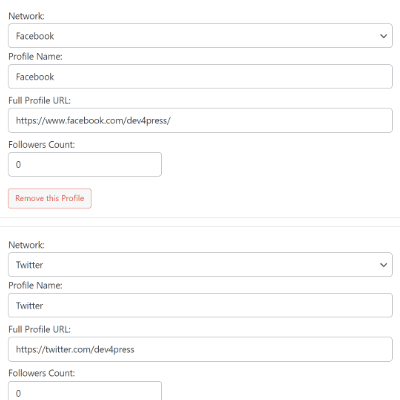Click the Followers Count label for Twitter
Viewport: 400px width, 400px height.
(x=42, y=373)
